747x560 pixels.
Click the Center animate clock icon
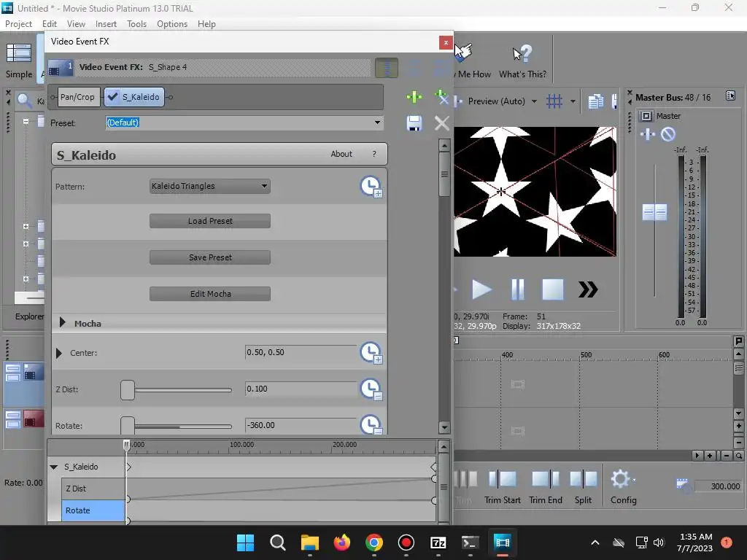371,353
